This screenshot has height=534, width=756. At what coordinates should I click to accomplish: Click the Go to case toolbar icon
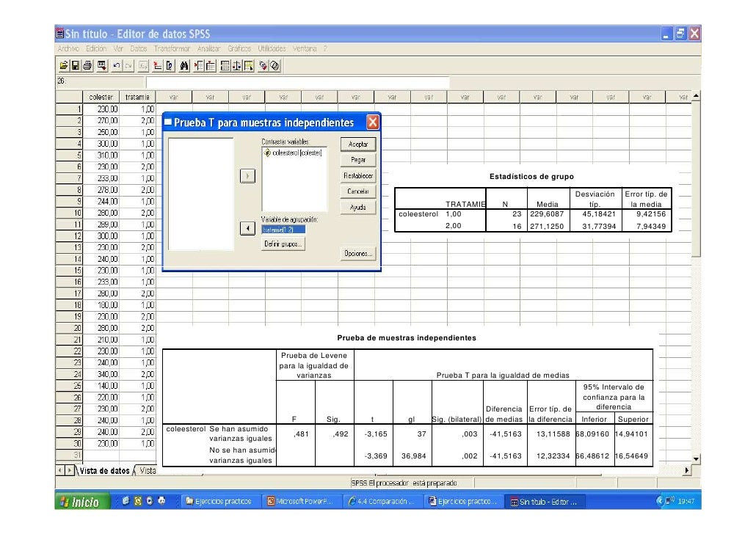[x=158, y=65]
